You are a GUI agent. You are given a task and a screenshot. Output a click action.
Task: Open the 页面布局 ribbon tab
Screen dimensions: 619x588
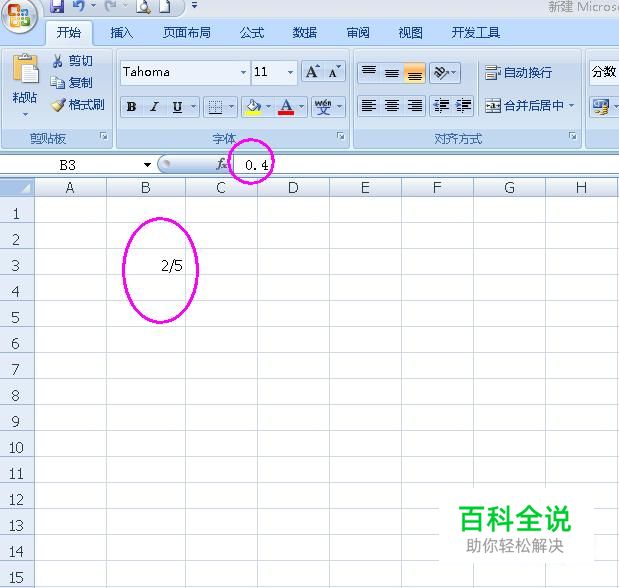pos(187,32)
